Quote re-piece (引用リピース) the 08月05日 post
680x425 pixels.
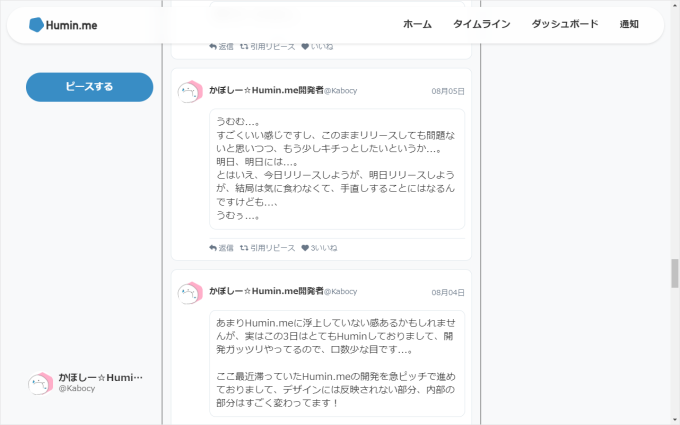pyautogui.click(x=268, y=248)
